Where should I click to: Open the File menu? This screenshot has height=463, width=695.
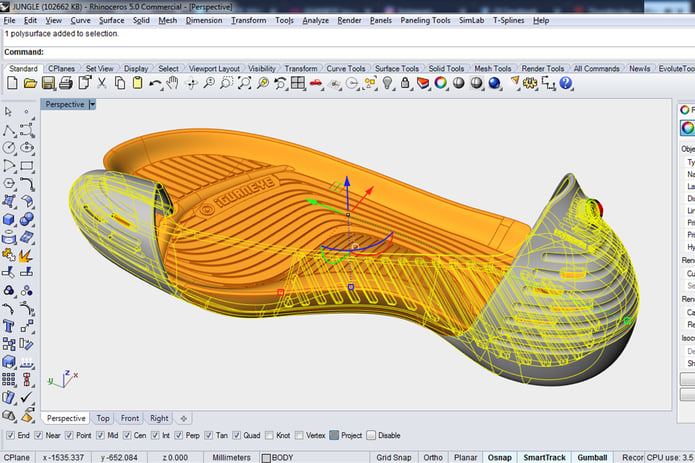[x=9, y=20]
